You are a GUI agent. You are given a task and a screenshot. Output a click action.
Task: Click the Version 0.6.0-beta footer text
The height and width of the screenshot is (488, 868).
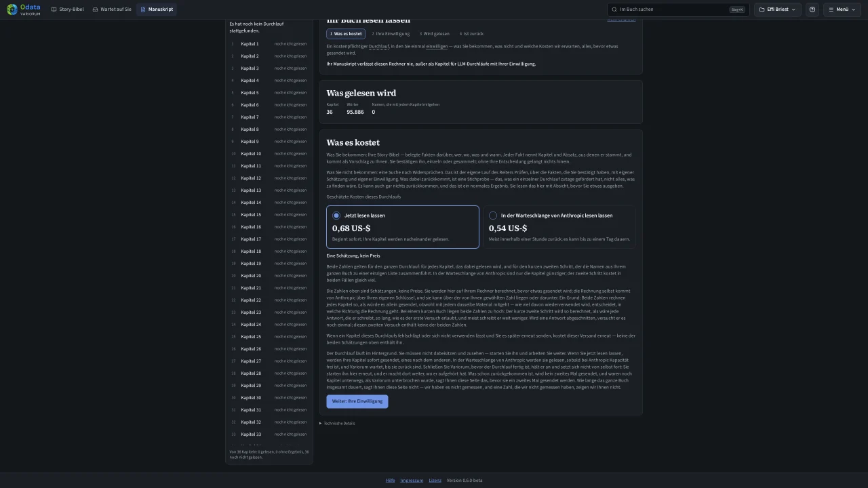pyautogui.click(x=465, y=480)
